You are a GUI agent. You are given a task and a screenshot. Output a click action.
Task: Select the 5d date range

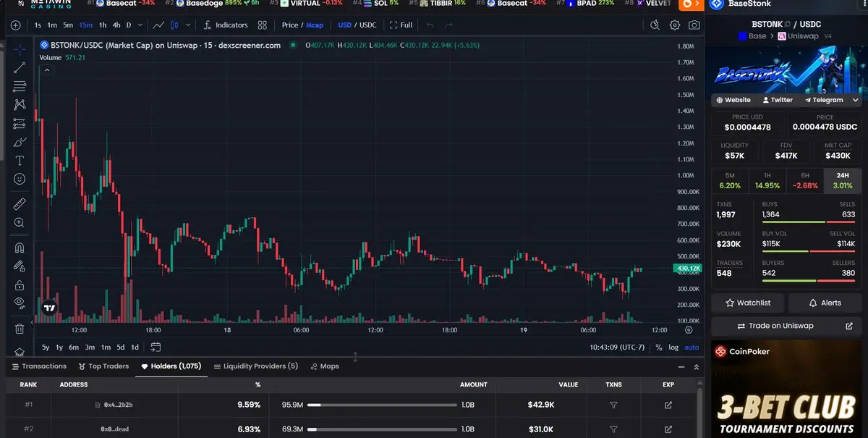click(121, 347)
